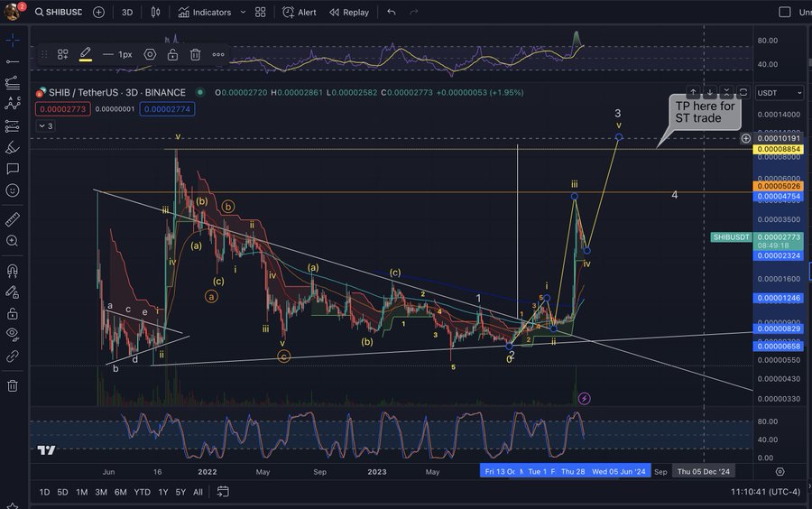This screenshot has height=509, width=812.
Task: Click the green market status dot
Action: [x=200, y=93]
